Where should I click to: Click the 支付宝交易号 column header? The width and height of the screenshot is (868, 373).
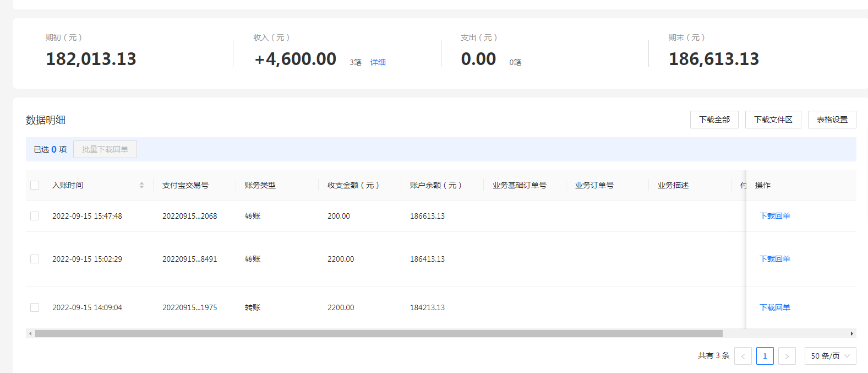tap(185, 185)
